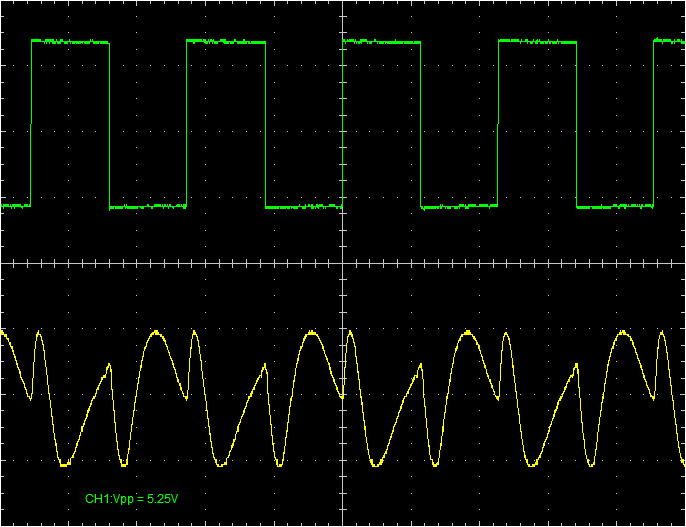Select the green plateau just right of center axis
This screenshot has height=527, width=686.
[x=382, y=42]
